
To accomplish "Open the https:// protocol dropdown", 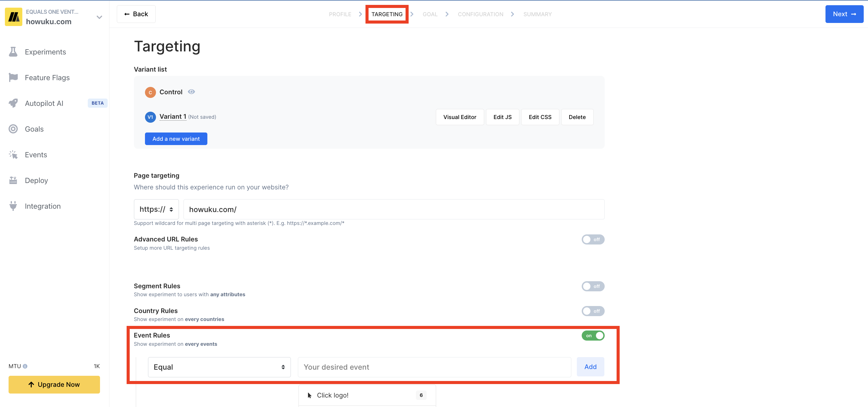I will click(x=156, y=209).
